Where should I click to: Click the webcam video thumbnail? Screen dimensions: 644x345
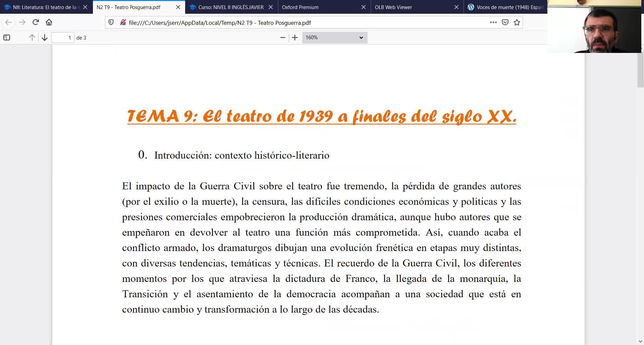coord(594,26)
